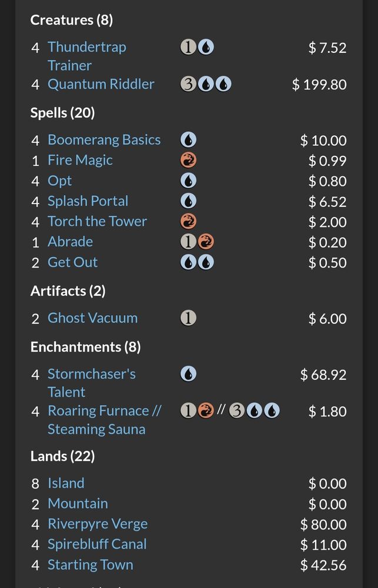This screenshot has height=588, width=378.
Task: Open the Starting Town card link
Action: pos(91,564)
